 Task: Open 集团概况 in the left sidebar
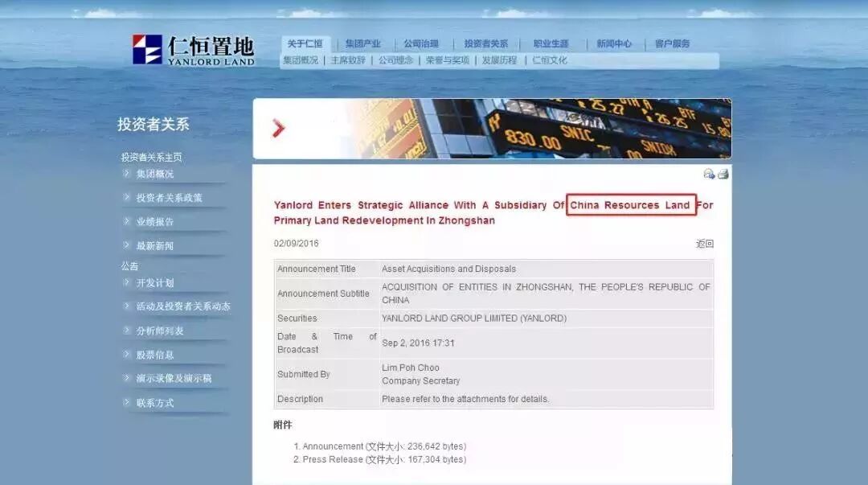pyautogui.click(x=155, y=174)
